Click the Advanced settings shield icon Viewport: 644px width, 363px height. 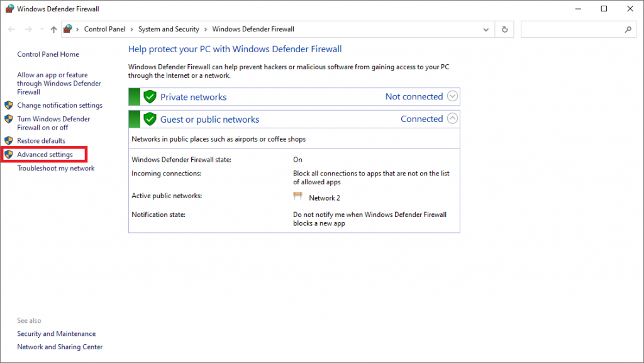[8, 154]
